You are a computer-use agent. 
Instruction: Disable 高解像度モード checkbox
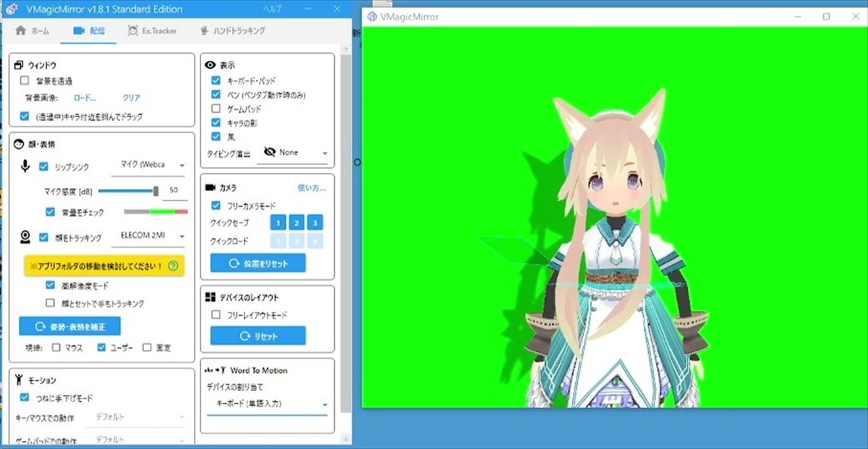[x=50, y=286]
